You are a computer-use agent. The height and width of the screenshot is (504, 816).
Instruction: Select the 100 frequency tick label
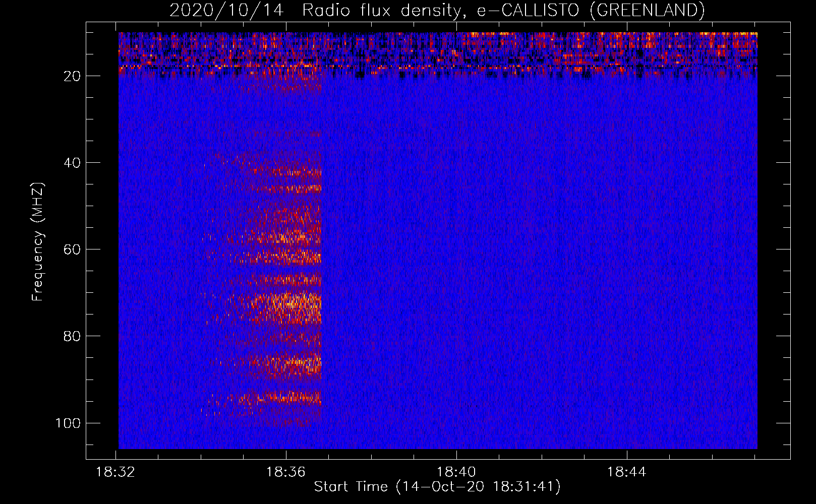pyautogui.click(x=68, y=423)
